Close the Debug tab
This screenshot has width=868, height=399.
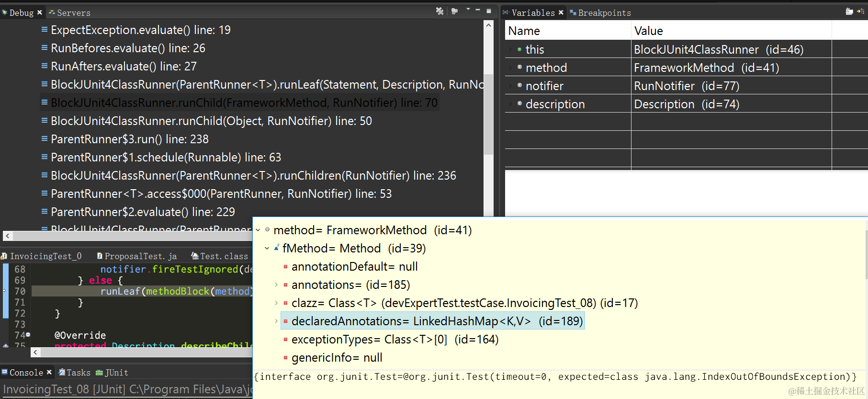[x=40, y=12]
